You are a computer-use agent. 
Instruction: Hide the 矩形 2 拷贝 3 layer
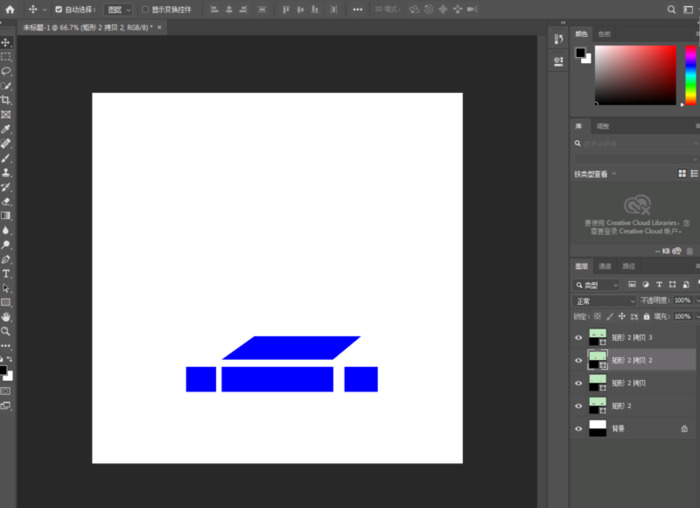pyautogui.click(x=578, y=337)
